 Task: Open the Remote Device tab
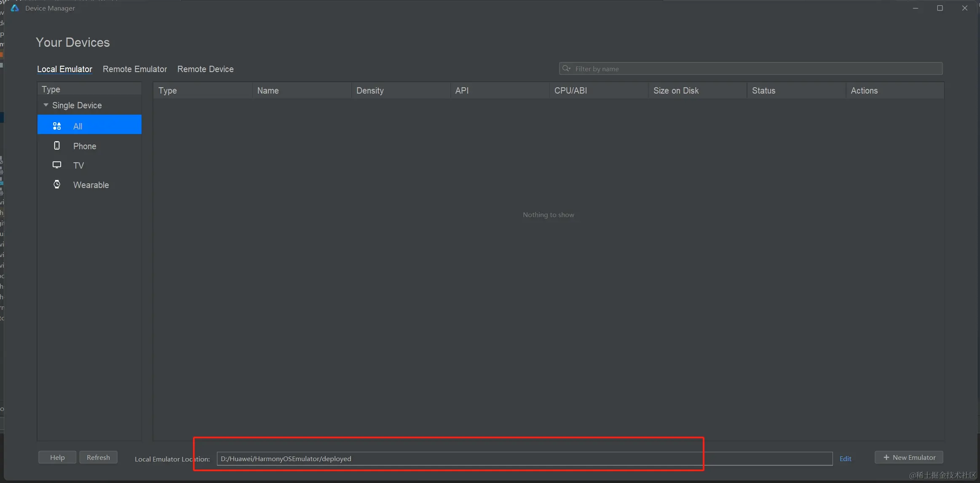tap(205, 69)
